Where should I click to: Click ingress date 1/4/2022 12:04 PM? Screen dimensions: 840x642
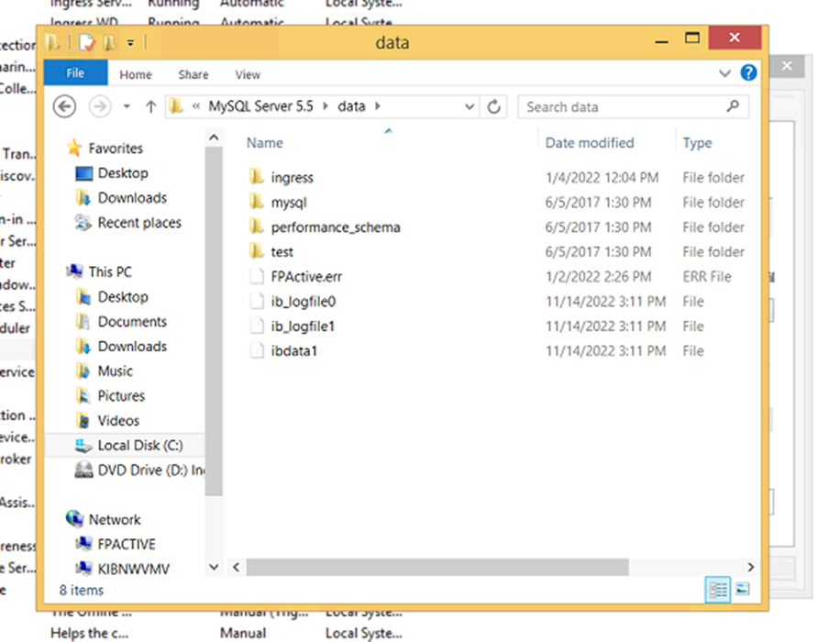pyautogui.click(x=602, y=177)
